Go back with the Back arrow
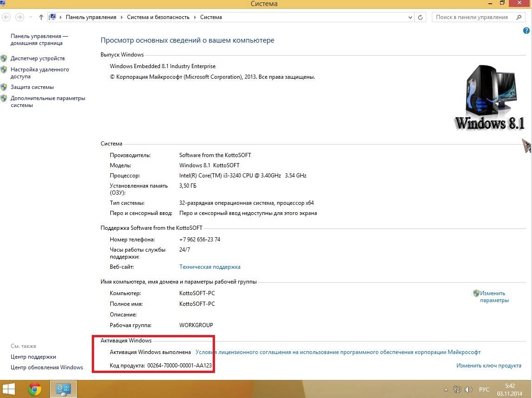The height and width of the screenshot is (398, 532). tap(6, 17)
